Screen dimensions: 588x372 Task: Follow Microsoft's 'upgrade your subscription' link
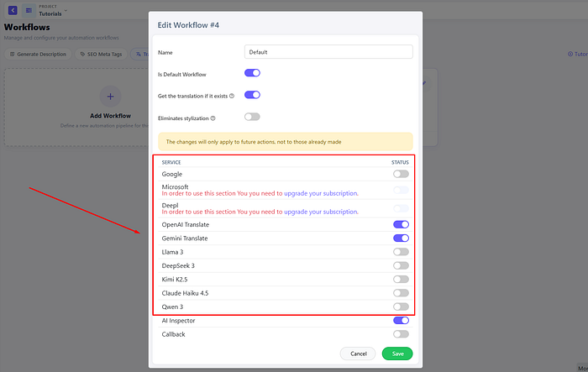coord(321,193)
